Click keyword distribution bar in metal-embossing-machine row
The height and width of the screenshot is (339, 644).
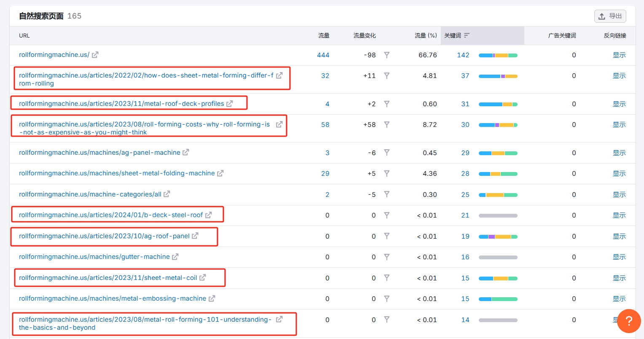click(498, 299)
